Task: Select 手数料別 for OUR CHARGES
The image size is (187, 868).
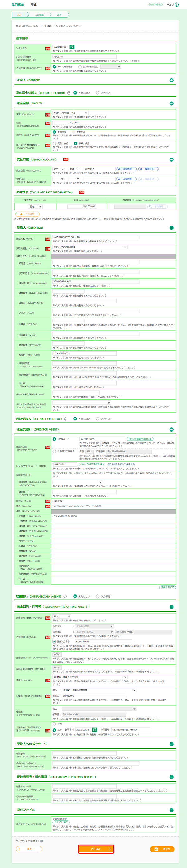Action: coord(54,132)
